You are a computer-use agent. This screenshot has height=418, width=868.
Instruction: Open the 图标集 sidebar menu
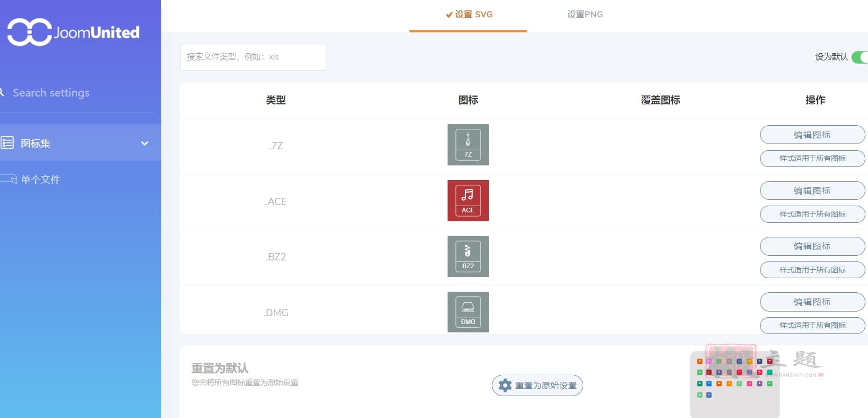pos(80,142)
